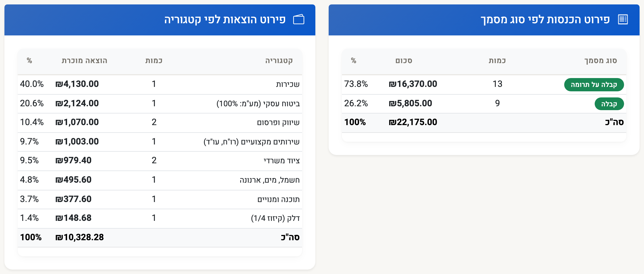Select the green 'קבלה' badge
The image size is (644, 274).
[609, 104]
